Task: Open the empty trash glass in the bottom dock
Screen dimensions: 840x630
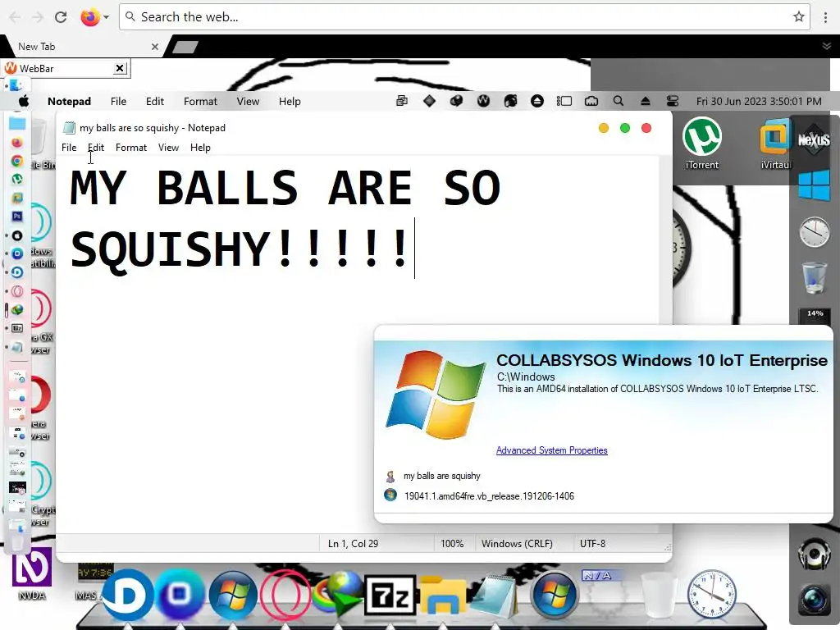Action: pyautogui.click(x=660, y=595)
